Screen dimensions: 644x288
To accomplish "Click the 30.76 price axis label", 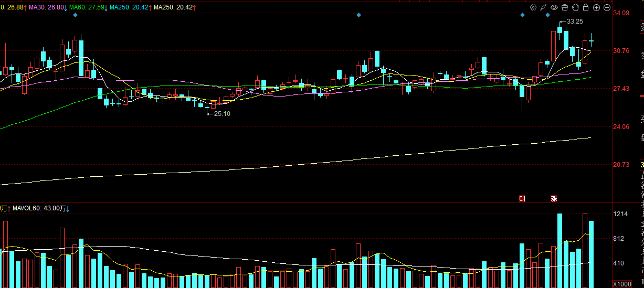I will pyautogui.click(x=622, y=51).
